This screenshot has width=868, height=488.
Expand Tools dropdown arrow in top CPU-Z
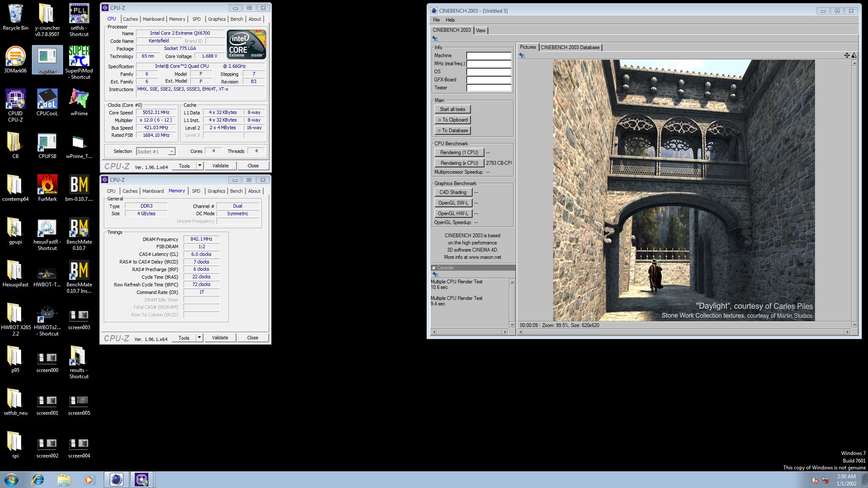click(x=200, y=166)
